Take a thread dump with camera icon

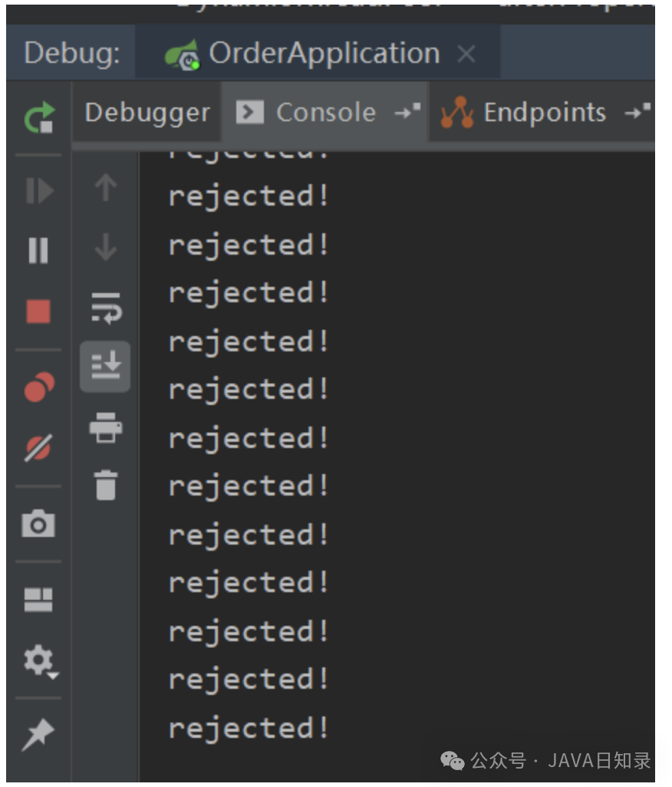(x=38, y=524)
